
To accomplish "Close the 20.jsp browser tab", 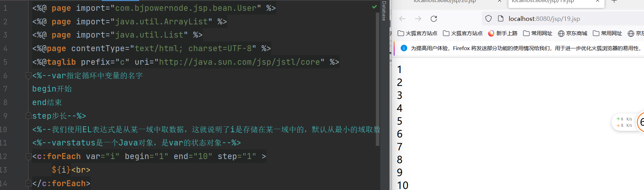I will pyautogui.click(x=500, y=1).
